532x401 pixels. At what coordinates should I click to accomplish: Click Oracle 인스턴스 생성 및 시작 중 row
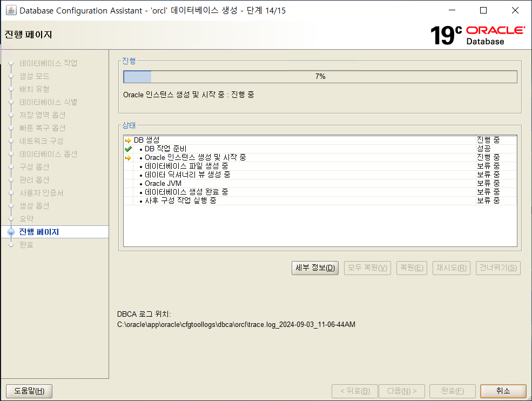(x=320, y=158)
